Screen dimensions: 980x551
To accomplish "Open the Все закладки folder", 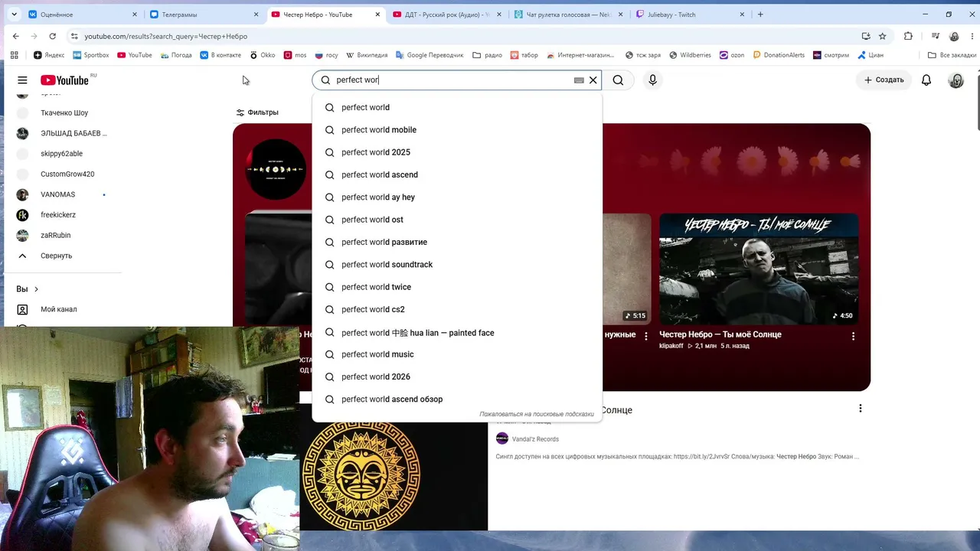I will pos(952,55).
